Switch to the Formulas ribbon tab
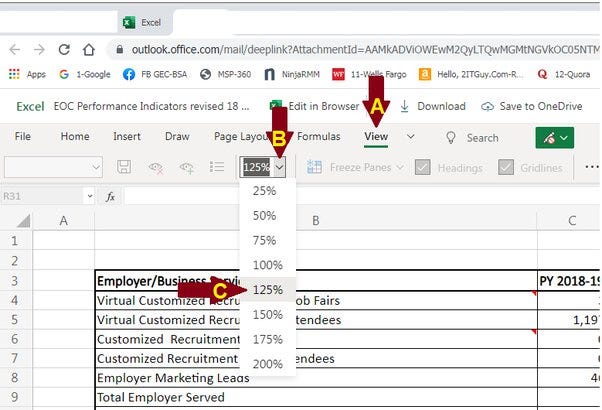This screenshot has width=602, height=410. tap(318, 136)
